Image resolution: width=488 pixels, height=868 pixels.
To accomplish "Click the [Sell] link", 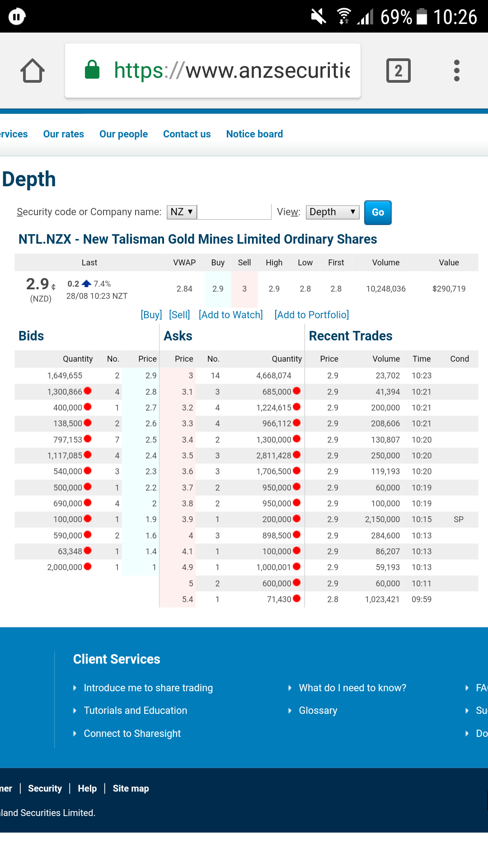I will click(179, 315).
